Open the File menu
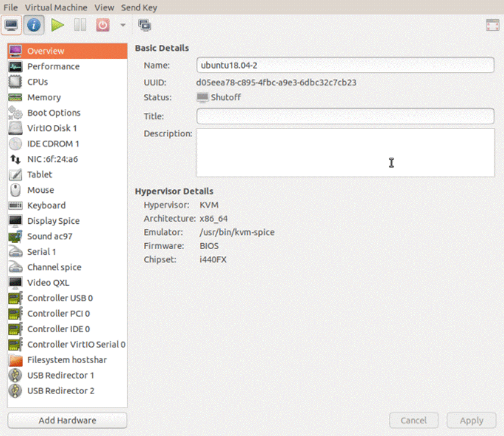This screenshot has width=504, height=436. [11, 7]
